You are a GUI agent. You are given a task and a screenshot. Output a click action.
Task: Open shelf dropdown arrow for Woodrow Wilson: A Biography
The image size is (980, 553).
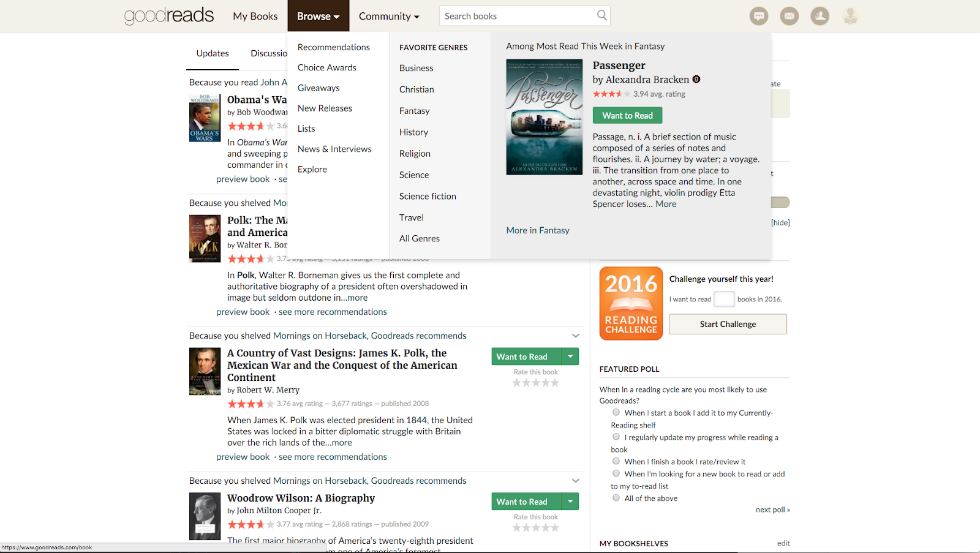point(570,502)
